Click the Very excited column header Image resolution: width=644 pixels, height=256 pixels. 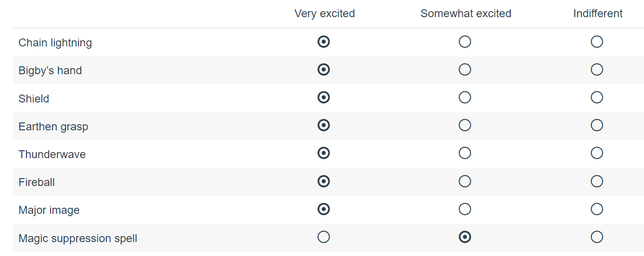(x=325, y=13)
